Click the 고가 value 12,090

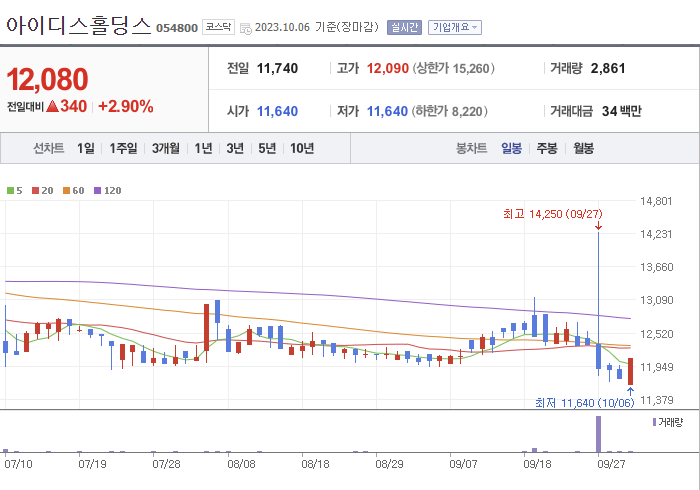coord(388,68)
